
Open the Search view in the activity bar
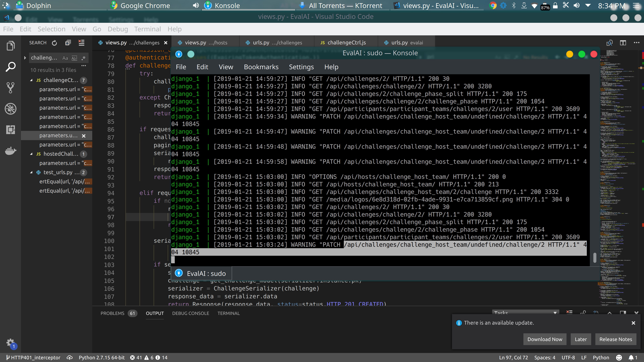[11, 67]
